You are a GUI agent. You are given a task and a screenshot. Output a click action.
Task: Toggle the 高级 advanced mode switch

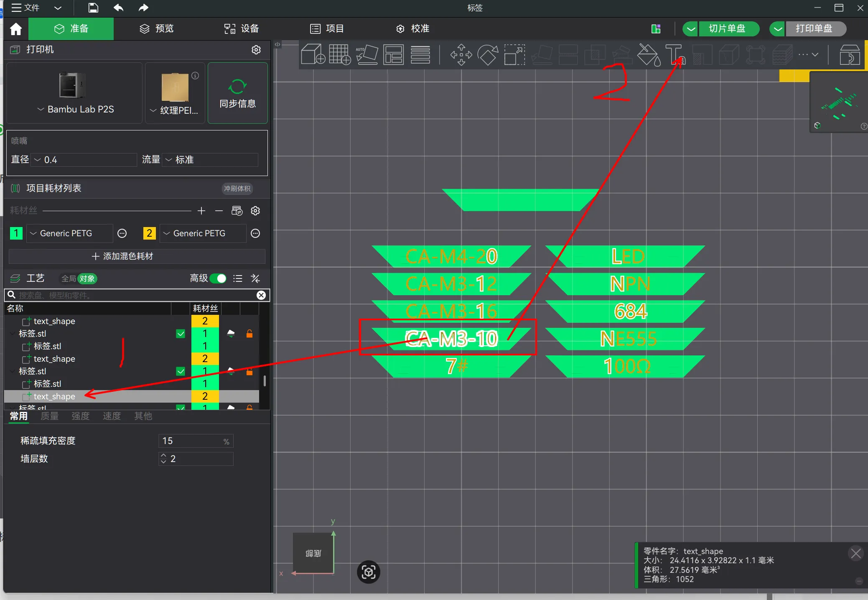click(218, 278)
